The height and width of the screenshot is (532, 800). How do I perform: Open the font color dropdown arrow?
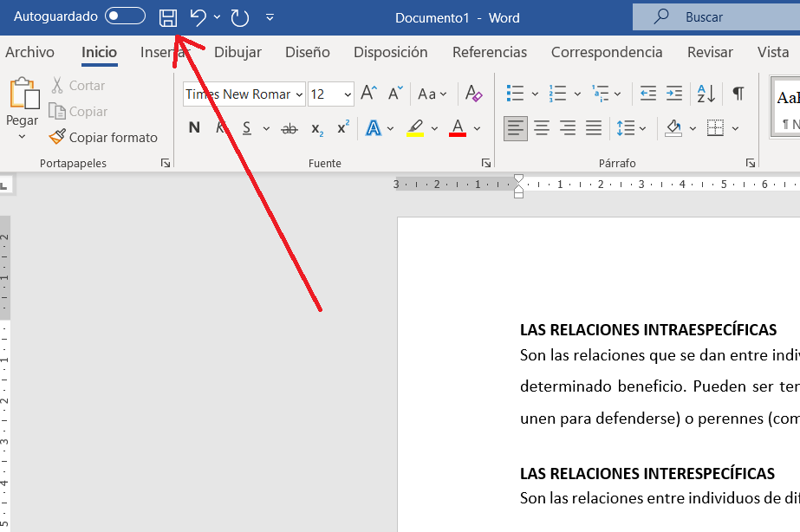click(x=477, y=128)
